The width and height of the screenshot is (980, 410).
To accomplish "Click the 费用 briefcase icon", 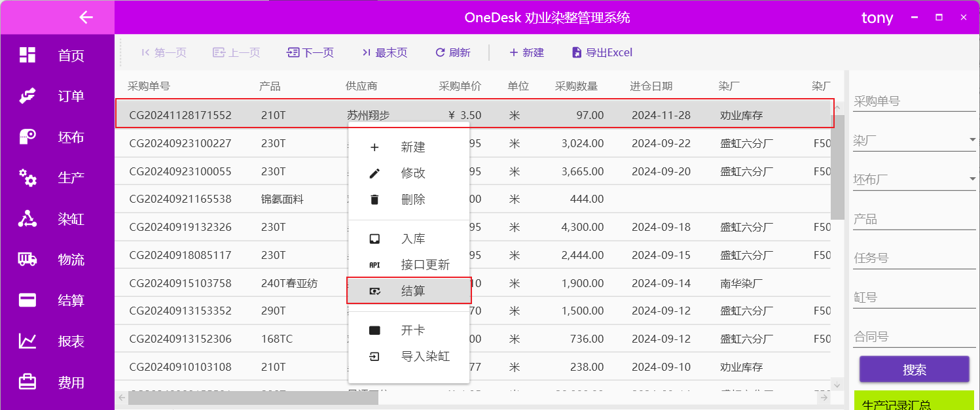I will click(x=27, y=383).
